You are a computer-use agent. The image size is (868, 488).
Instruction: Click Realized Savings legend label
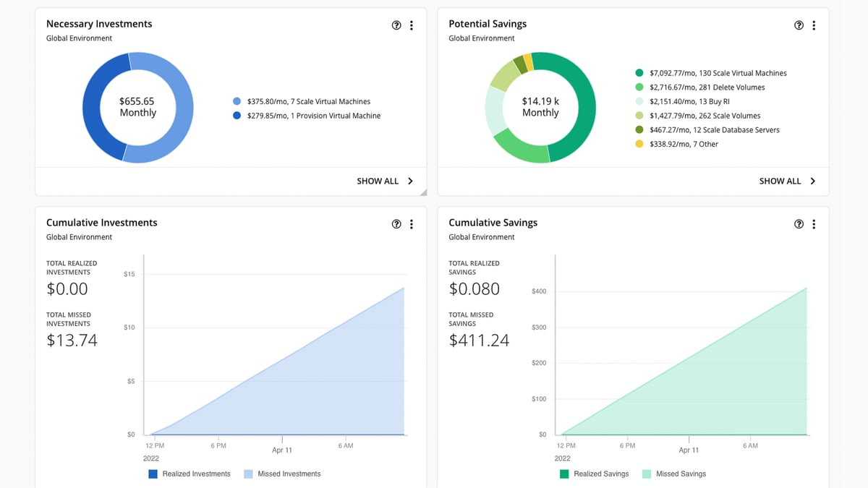point(601,474)
